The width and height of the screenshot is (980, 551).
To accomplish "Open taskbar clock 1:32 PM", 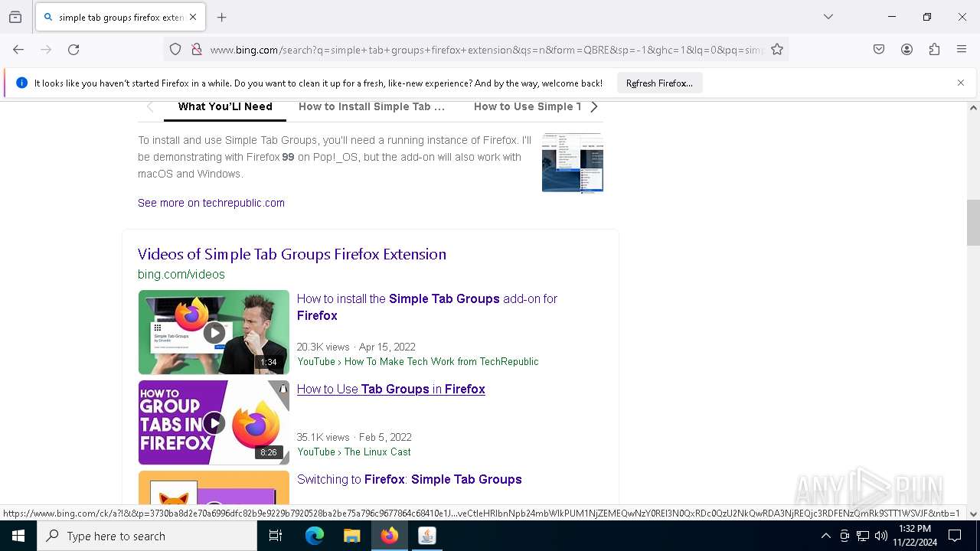I will [x=915, y=536].
